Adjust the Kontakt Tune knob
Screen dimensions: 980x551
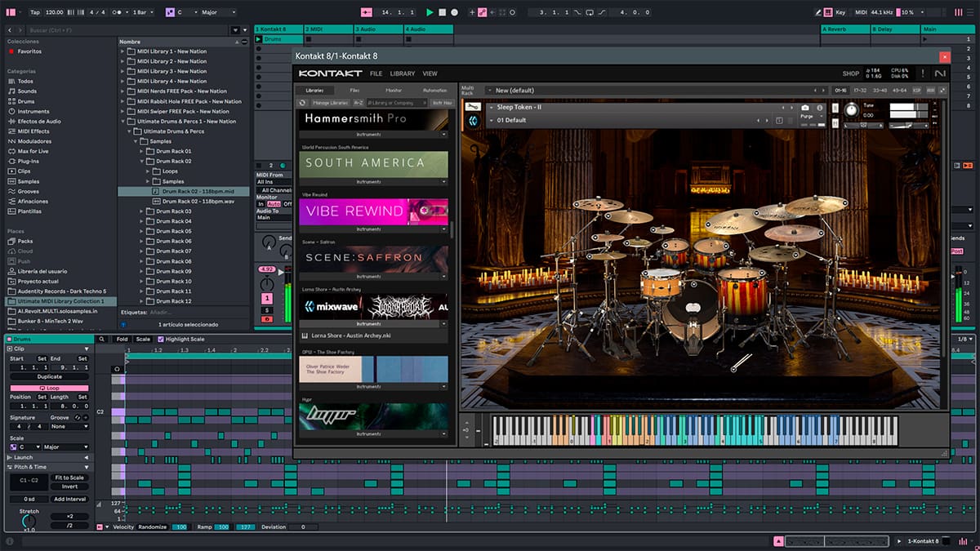pyautogui.click(x=851, y=109)
